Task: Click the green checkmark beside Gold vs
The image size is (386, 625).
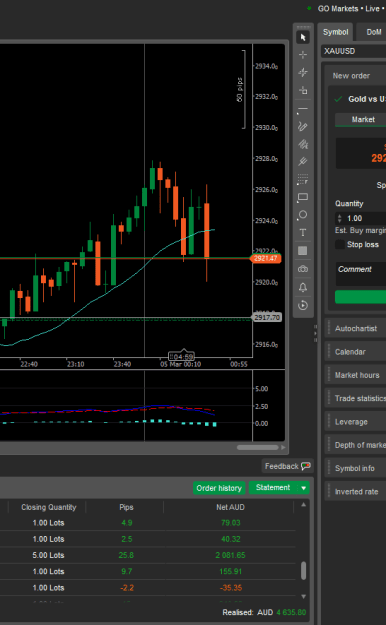Action: click(339, 99)
